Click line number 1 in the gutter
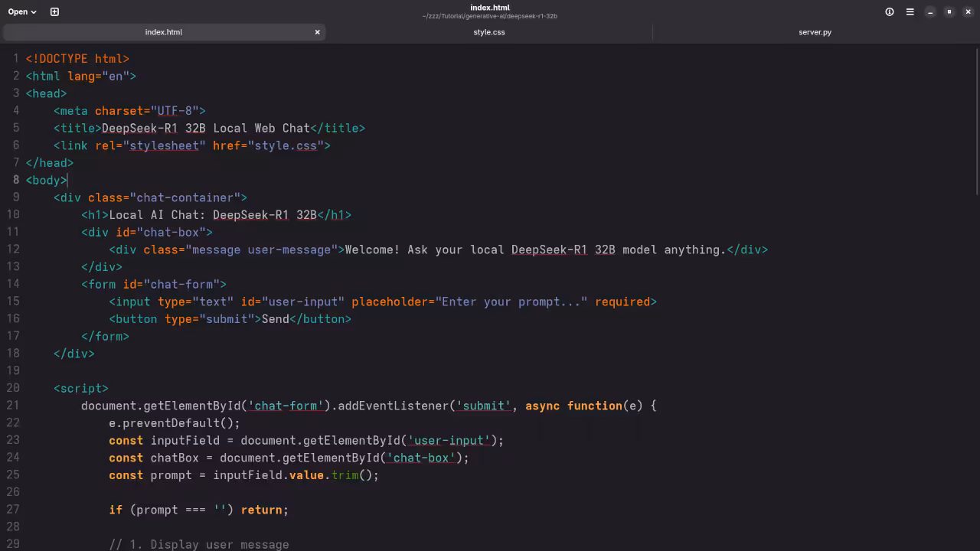This screenshot has width=980, height=551. point(15,58)
